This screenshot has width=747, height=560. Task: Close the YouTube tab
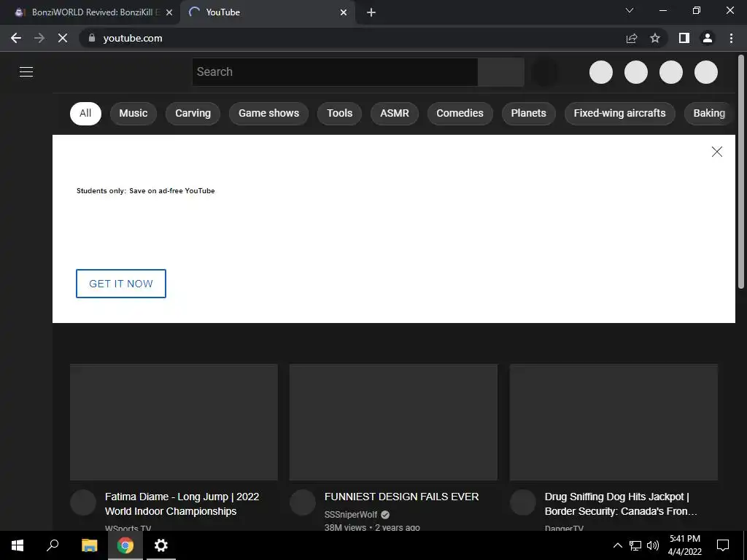coord(344,12)
